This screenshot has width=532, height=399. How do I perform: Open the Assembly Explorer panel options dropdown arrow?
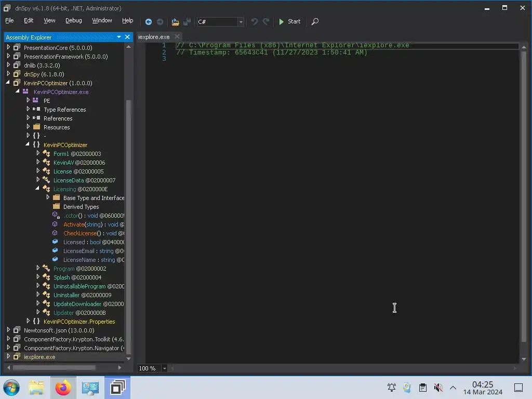click(119, 37)
